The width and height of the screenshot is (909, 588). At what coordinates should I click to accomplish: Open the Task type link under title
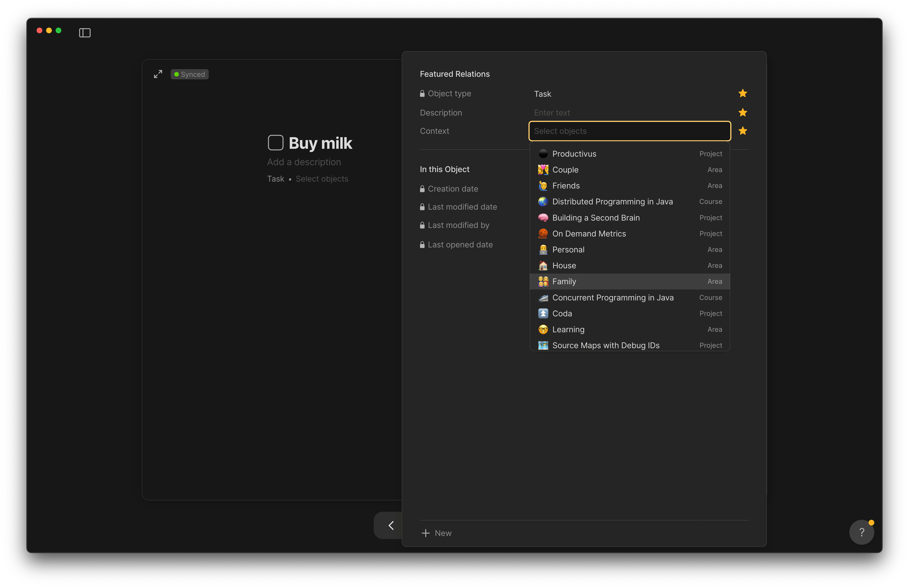275,179
